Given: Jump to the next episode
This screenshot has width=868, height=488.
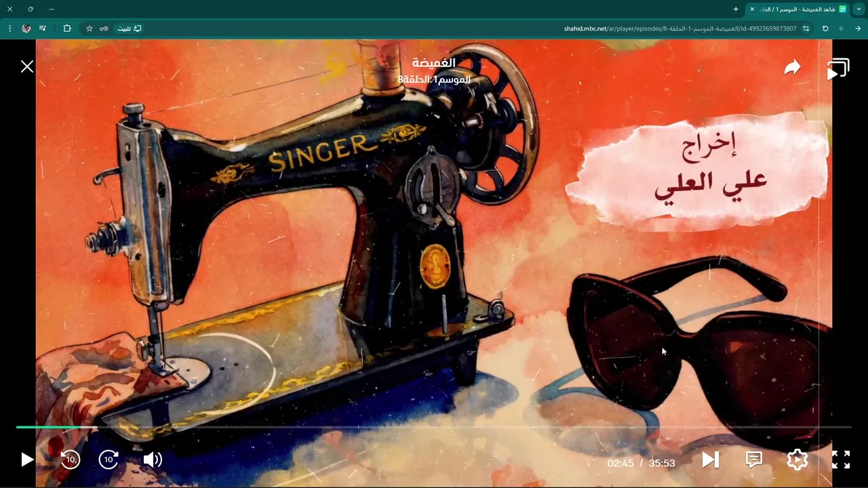Looking at the screenshot, I should tap(710, 460).
